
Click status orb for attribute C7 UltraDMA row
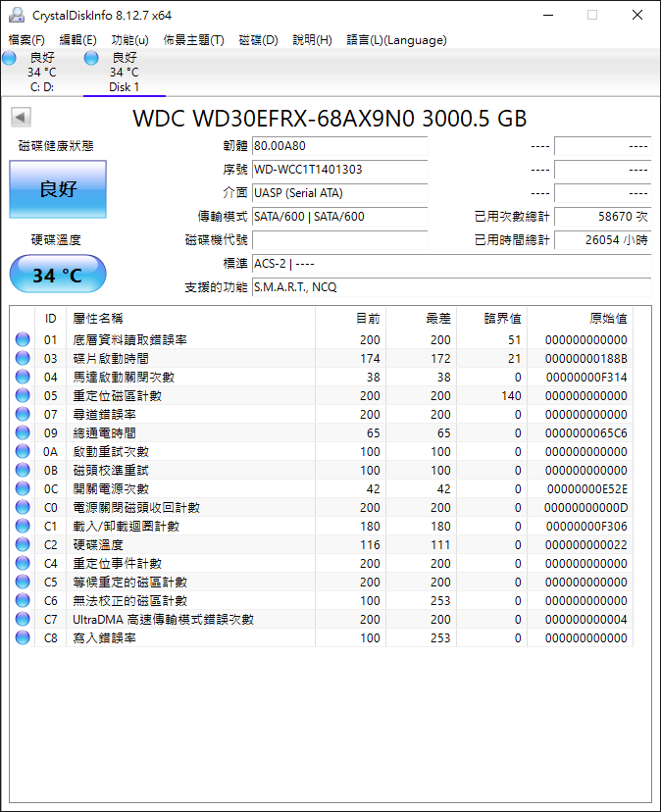[23, 620]
